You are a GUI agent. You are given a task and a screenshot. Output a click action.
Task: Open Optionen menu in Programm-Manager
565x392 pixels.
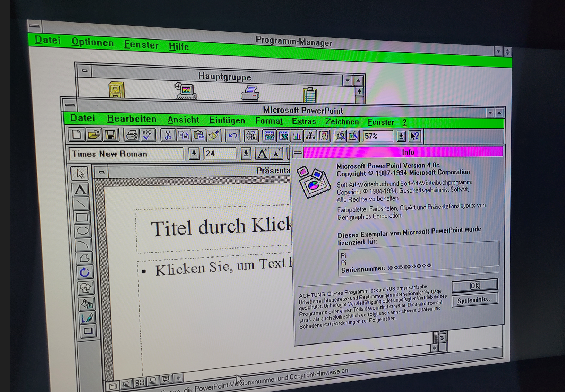click(x=93, y=42)
